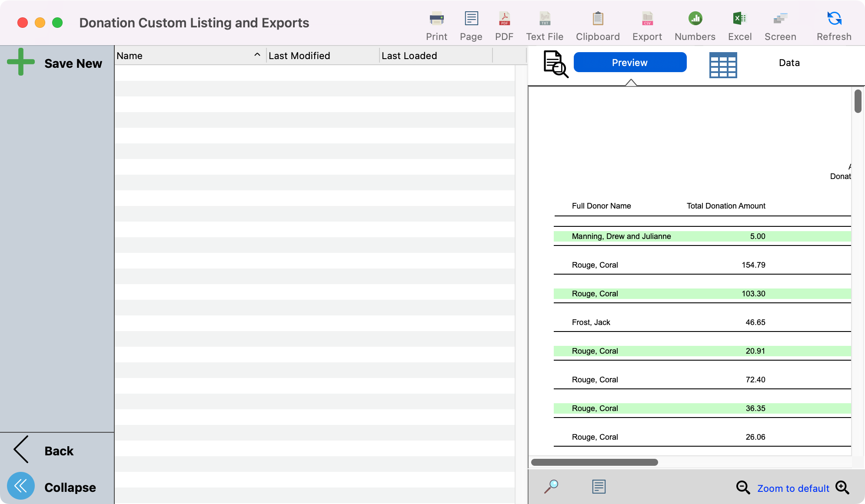
Task: Export the listing as PDF
Action: click(504, 19)
